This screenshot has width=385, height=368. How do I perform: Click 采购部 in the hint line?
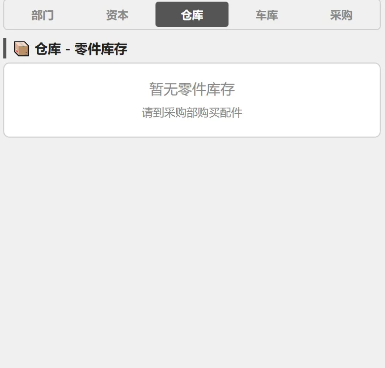pyautogui.click(x=181, y=113)
